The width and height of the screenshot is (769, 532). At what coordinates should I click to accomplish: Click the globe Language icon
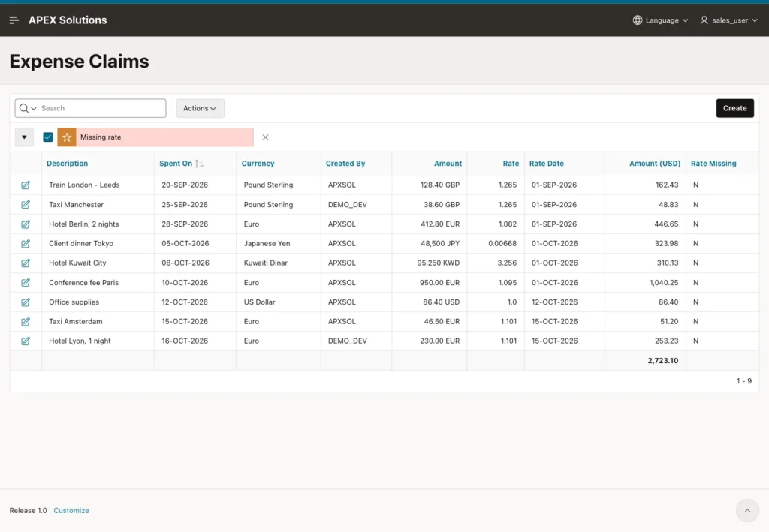click(x=637, y=20)
